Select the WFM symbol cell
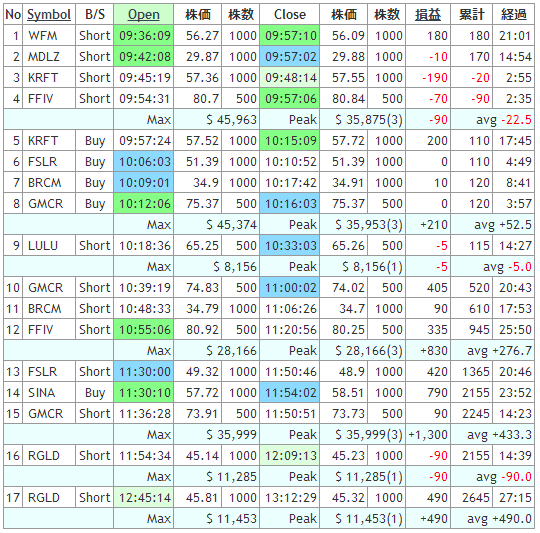The height and width of the screenshot is (533, 540). click(49, 35)
